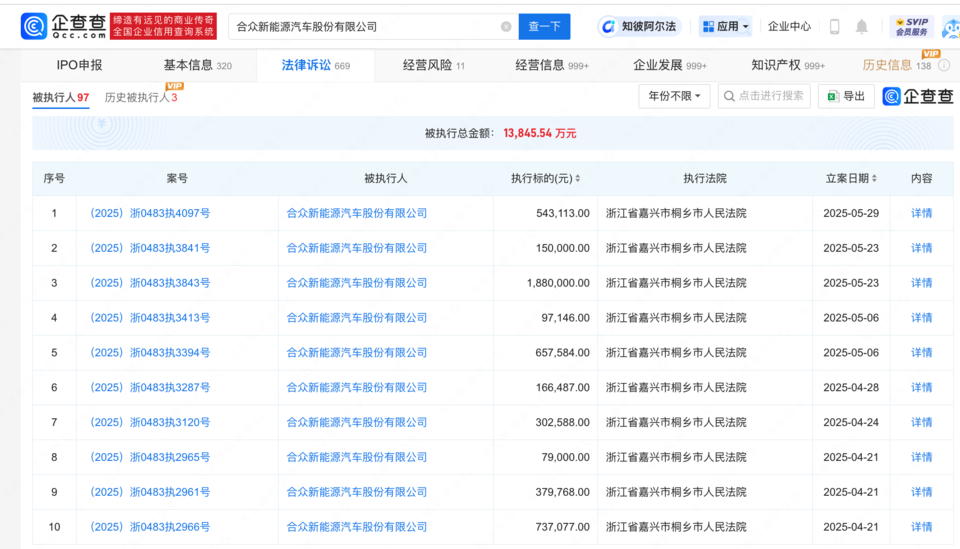Open case (2025)浙0483执2966号
The height and width of the screenshot is (549, 960).
coord(150,527)
